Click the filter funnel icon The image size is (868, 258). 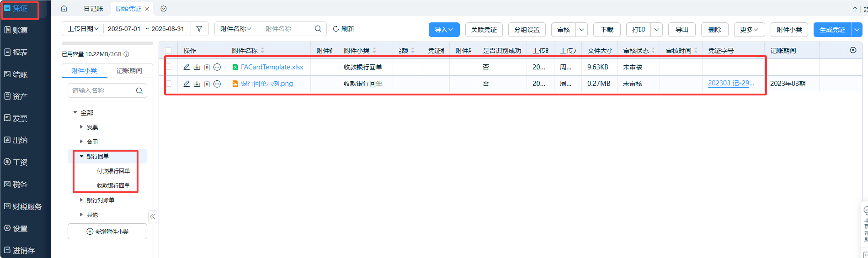pyautogui.click(x=199, y=29)
